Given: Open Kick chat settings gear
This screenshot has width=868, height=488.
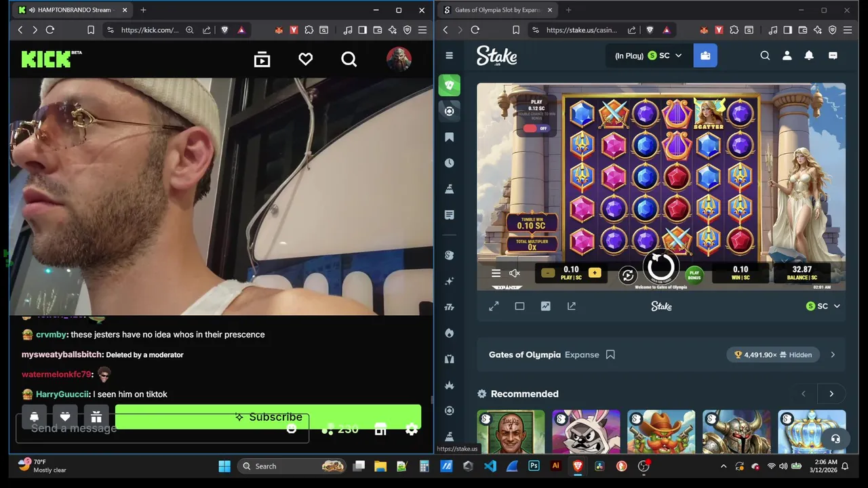Looking at the screenshot, I should click(x=412, y=429).
